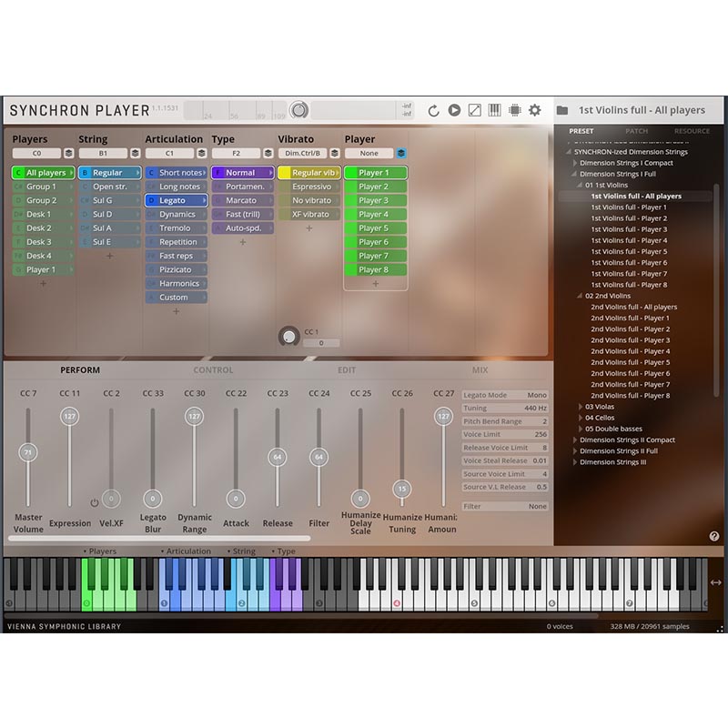Add a slot with plus under Vibrato column
This screenshot has height=728, width=728.
pos(309,228)
